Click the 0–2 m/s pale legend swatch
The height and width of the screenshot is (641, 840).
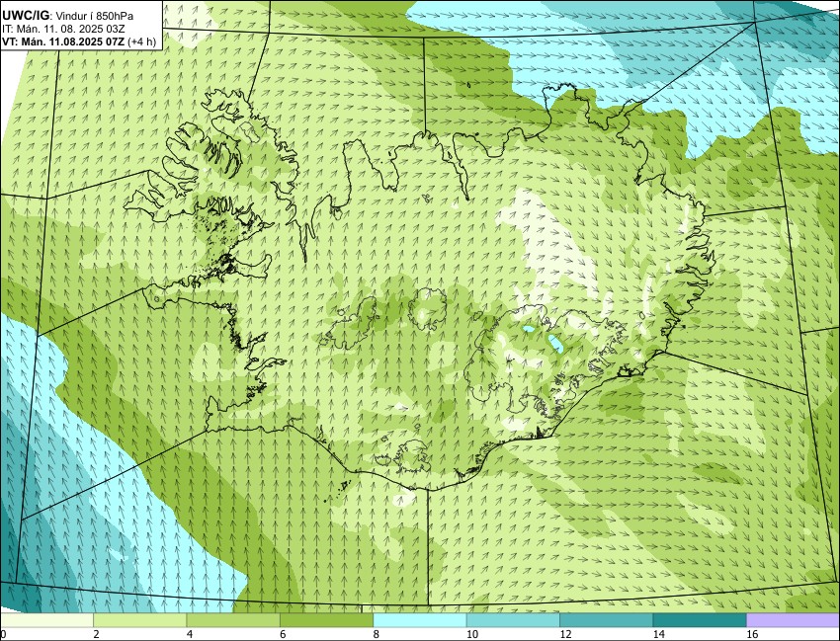coord(46,620)
